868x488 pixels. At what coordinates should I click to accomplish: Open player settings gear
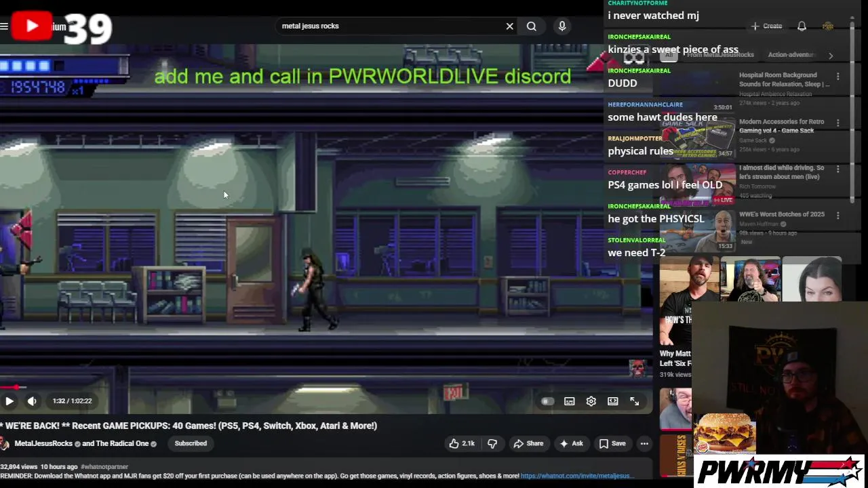point(591,401)
